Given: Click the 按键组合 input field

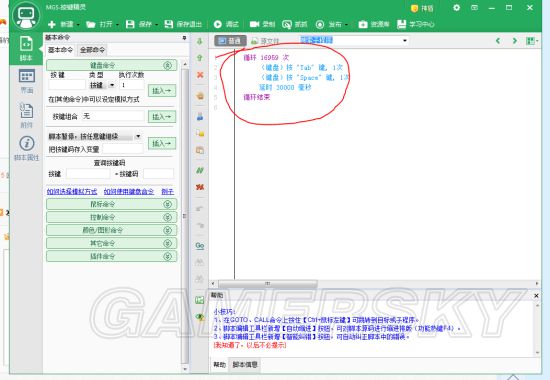Looking at the screenshot, I should point(113,116).
